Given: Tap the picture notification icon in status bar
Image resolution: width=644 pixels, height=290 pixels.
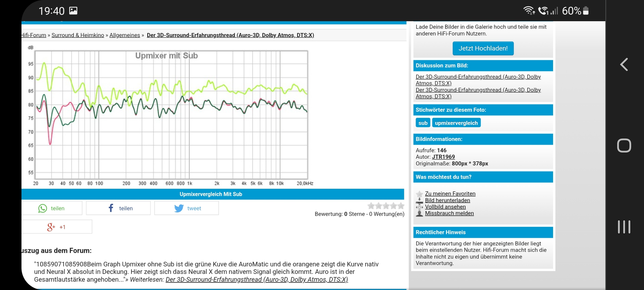Looking at the screenshot, I should coord(73,11).
